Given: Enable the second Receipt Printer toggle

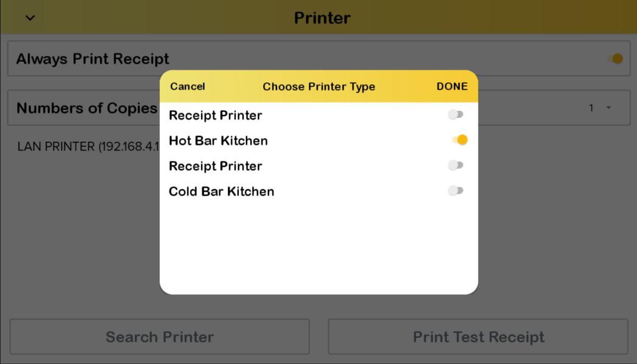Looking at the screenshot, I should [x=456, y=165].
